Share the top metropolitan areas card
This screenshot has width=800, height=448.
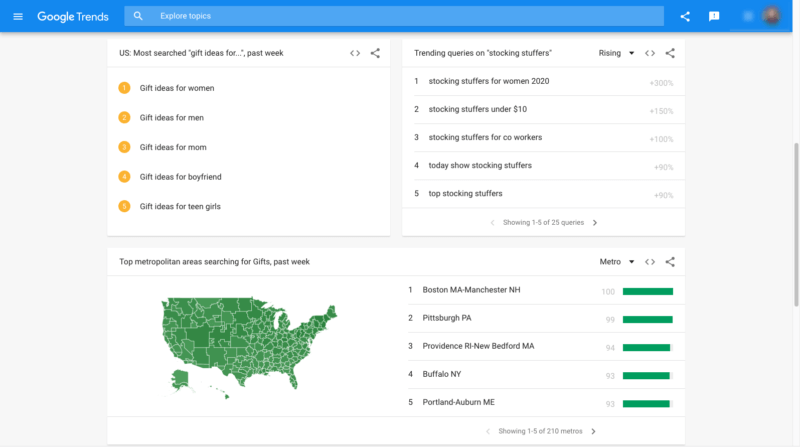pos(670,262)
